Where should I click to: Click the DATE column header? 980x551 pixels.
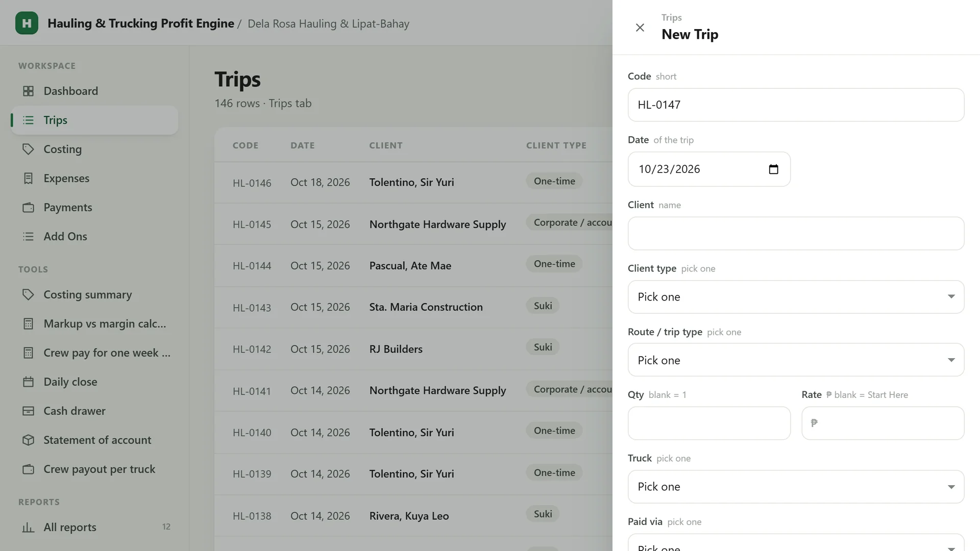(x=302, y=145)
